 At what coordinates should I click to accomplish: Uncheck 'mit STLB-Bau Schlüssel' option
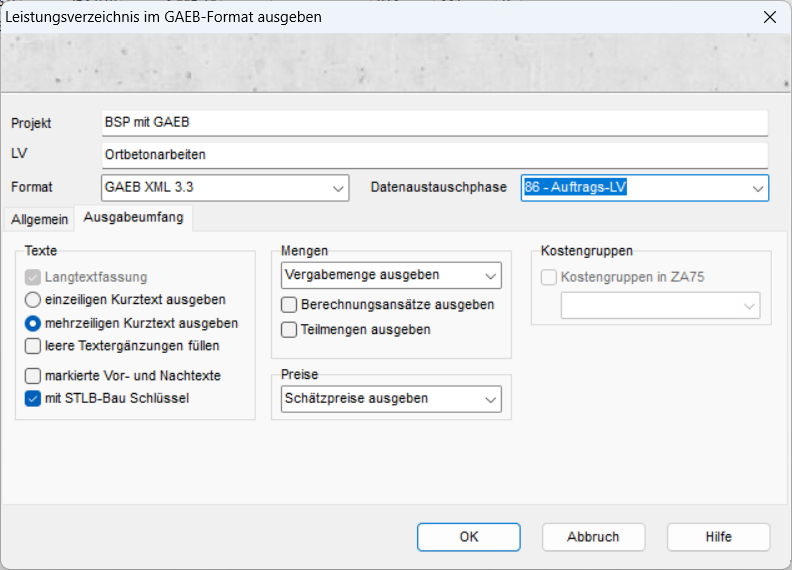pyautogui.click(x=34, y=398)
